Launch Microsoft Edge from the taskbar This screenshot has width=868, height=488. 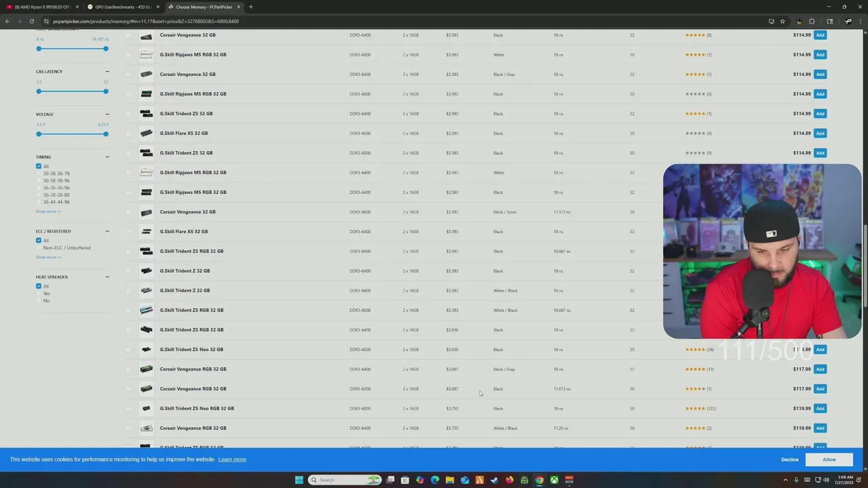tap(435, 480)
